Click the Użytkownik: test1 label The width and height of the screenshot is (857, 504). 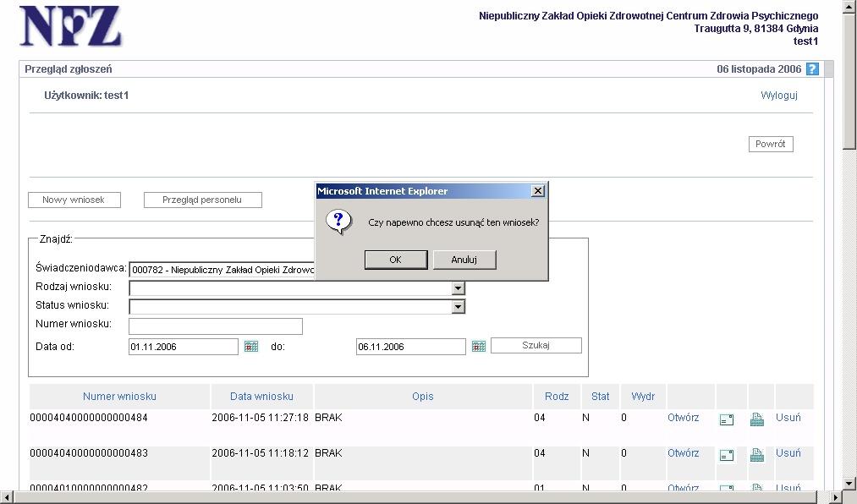tap(86, 96)
